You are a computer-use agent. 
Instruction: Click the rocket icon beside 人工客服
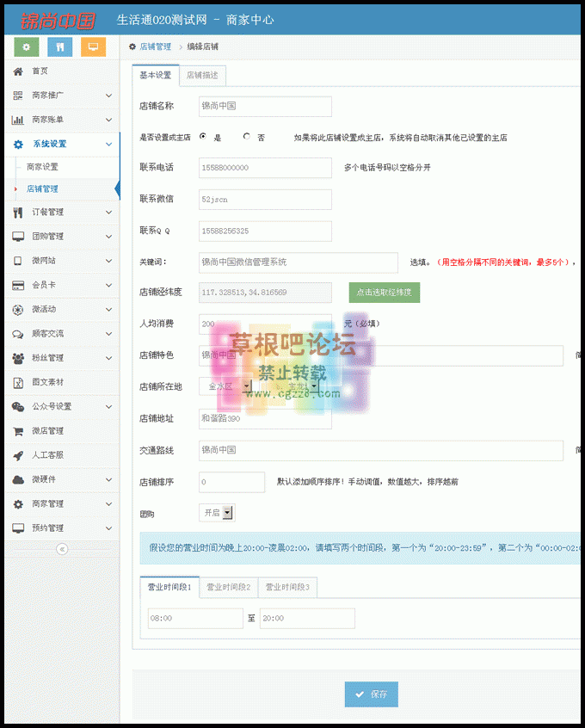(18, 455)
